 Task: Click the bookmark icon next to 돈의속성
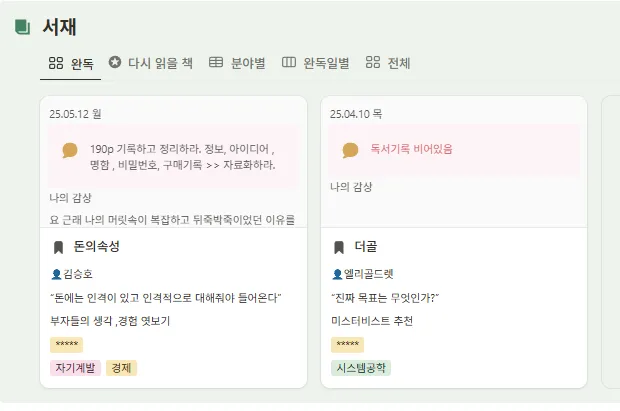pyautogui.click(x=58, y=247)
